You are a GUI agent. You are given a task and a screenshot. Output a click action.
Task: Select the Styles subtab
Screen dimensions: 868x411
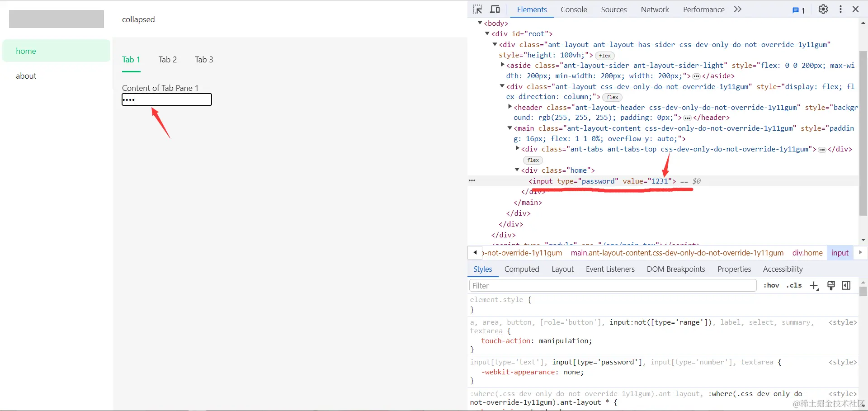(482, 269)
